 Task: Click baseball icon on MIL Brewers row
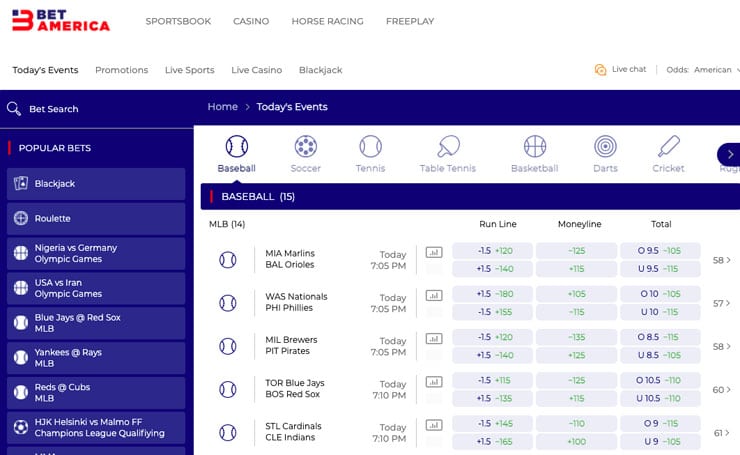[x=228, y=346]
